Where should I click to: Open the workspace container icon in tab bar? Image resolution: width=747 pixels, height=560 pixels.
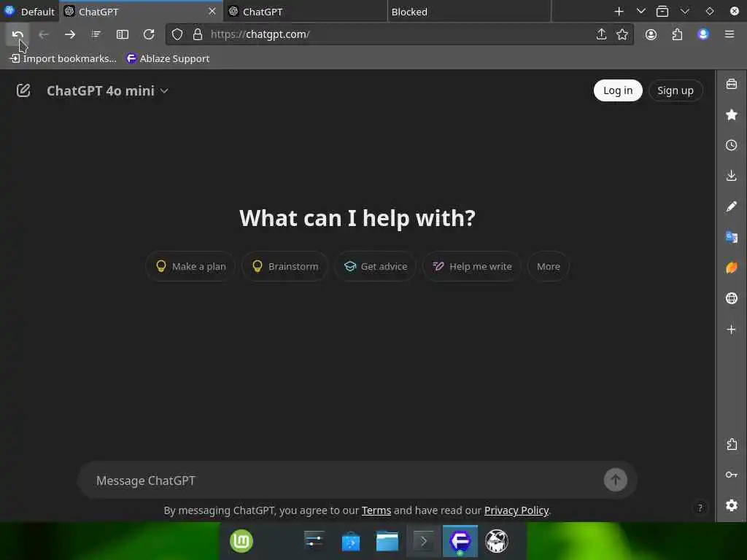(x=662, y=12)
